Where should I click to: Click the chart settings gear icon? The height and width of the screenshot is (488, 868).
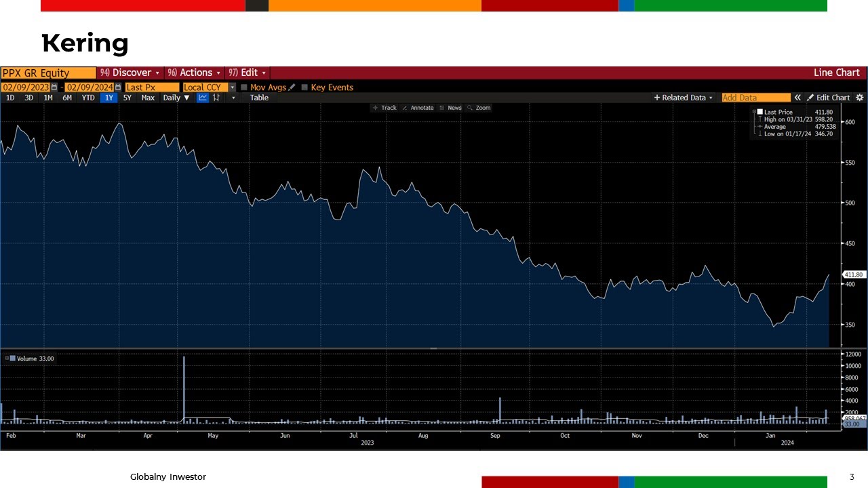coord(860,98)
